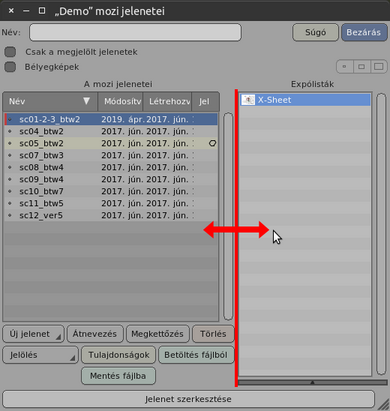This screenshot has height=411, width=390.
Task: Open the Új jelenet dropdown button
Action: 33,334
